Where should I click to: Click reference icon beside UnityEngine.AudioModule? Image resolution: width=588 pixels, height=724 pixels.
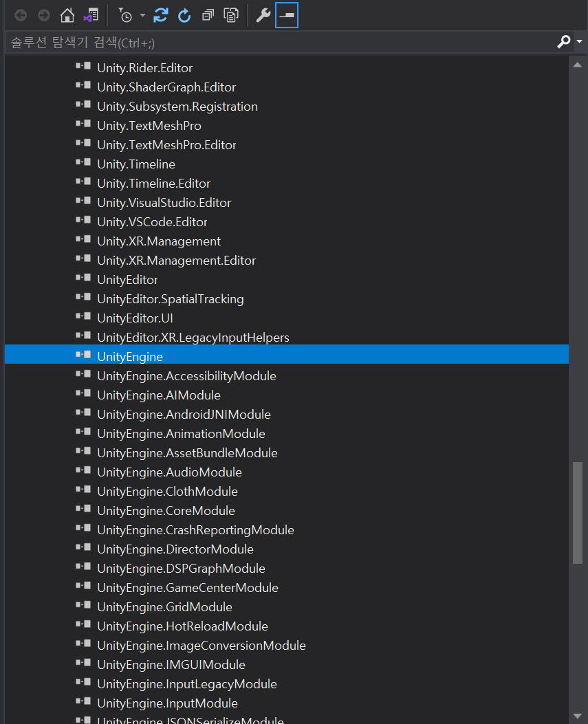(x=83, y=470)
